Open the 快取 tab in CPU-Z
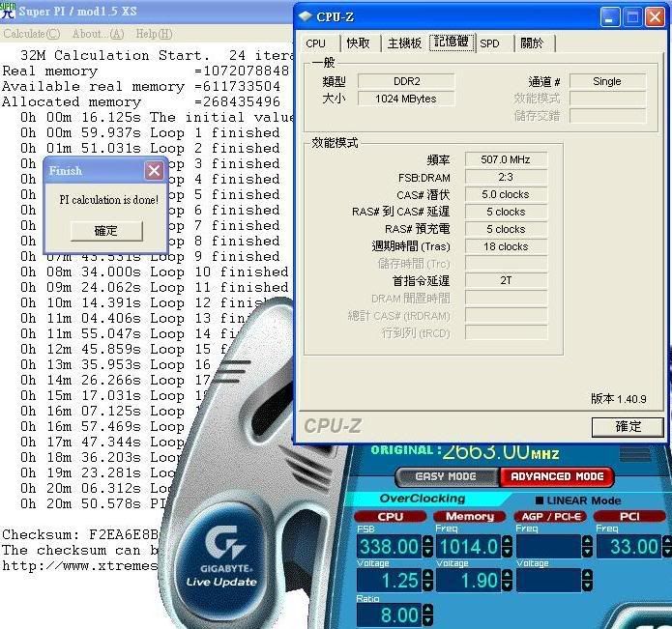This screenshot has width=672, height=629. point(359,43)
